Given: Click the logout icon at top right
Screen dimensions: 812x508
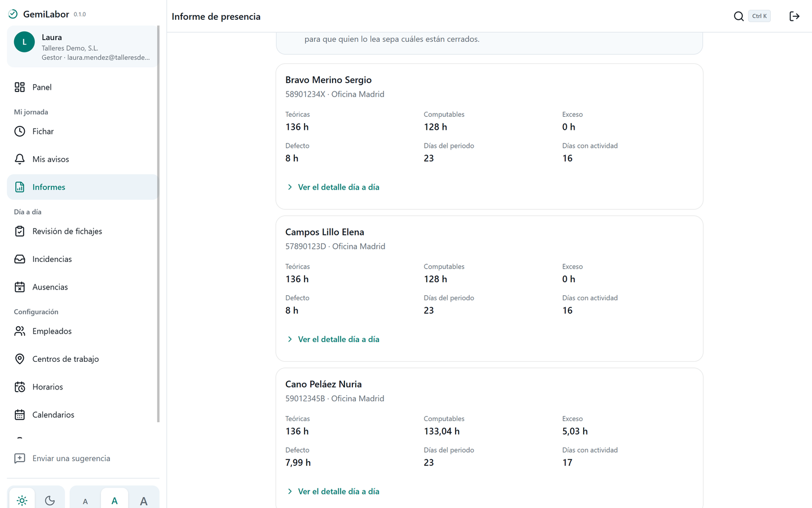Looking at the screenshot, I should 795,16.
